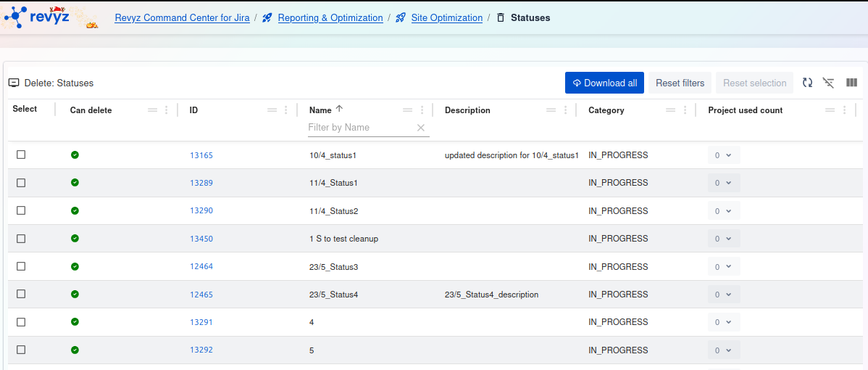Screen dimensions: 868x370
Task: Click the Filter by Name input field
Action: pos(360,128)
